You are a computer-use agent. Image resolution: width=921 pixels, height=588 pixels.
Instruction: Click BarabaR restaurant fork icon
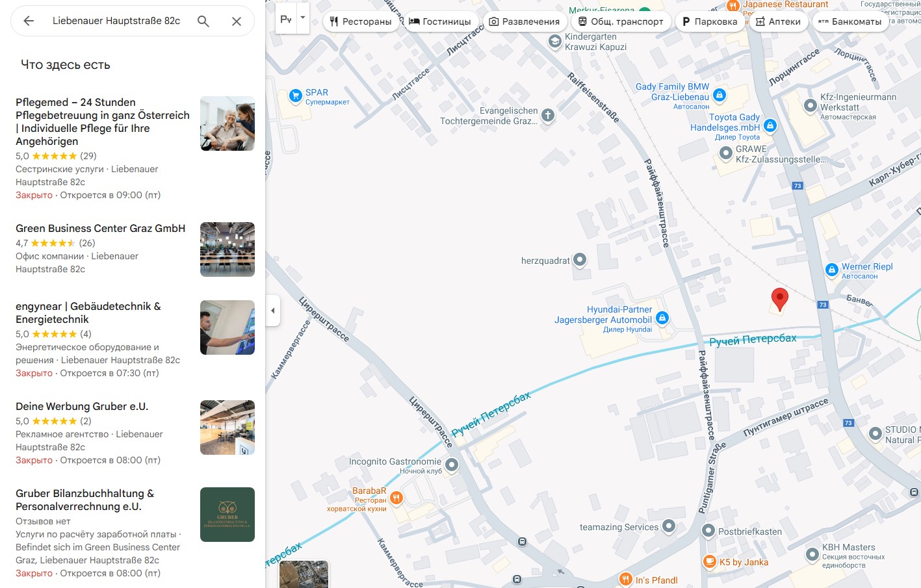point(396,498)
